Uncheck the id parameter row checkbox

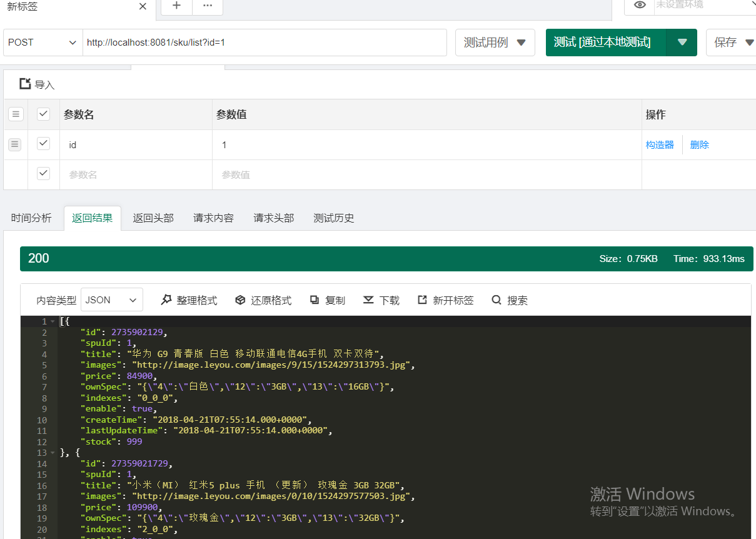[x=43, y=144]
